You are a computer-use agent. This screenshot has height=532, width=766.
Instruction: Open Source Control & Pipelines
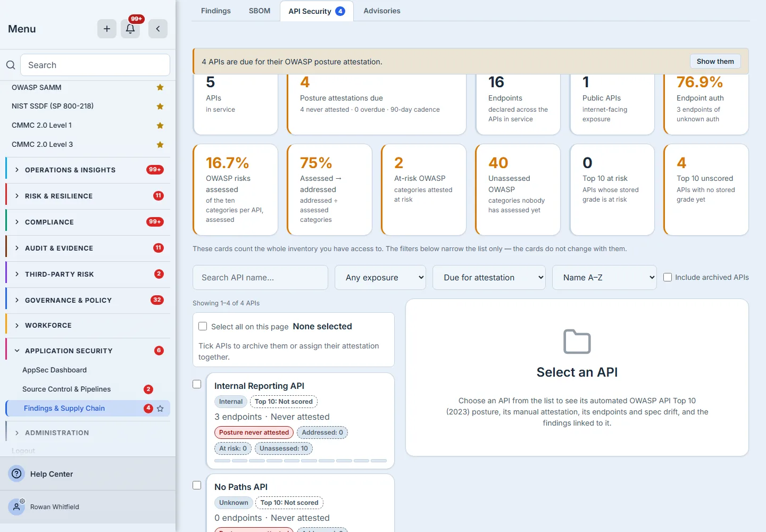[x=66, y=389]
